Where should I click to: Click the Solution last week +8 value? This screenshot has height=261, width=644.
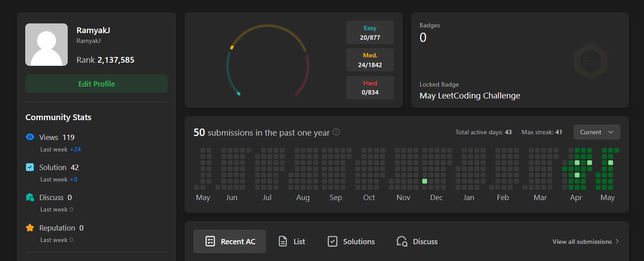[x=74, y=180]
